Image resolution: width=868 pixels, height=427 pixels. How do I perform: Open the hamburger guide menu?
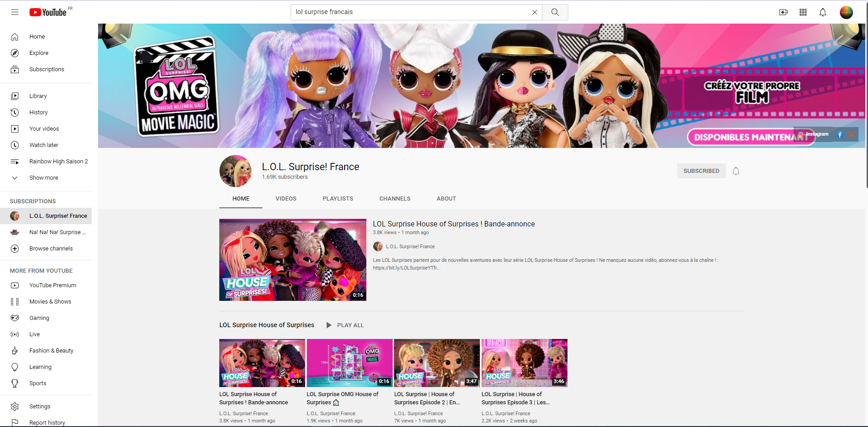[x=15, y=12]
